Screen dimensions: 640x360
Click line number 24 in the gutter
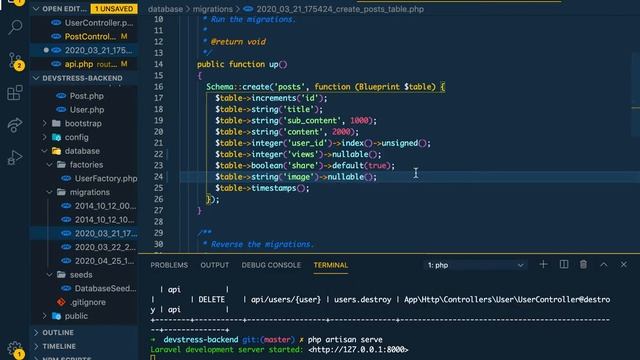coord(158,177)
